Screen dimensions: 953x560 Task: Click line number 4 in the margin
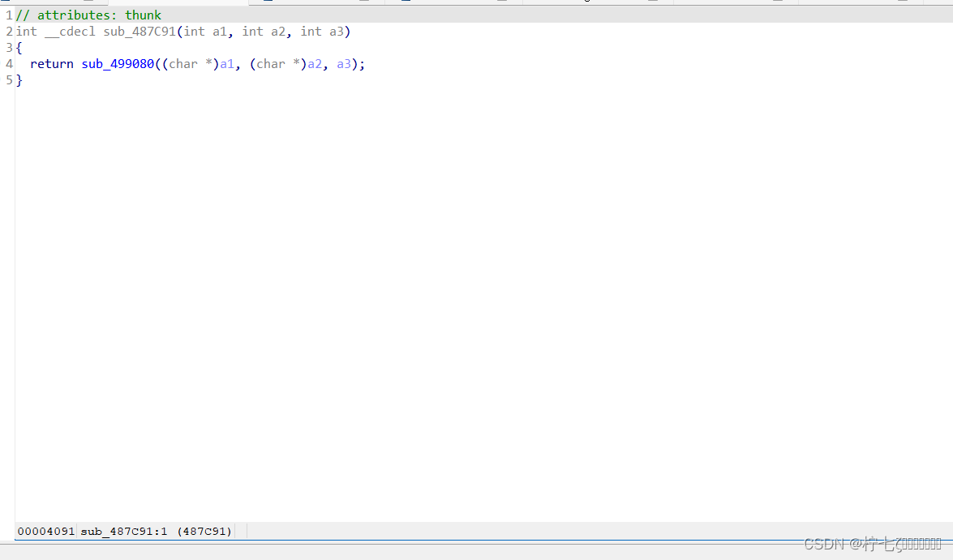9,63
